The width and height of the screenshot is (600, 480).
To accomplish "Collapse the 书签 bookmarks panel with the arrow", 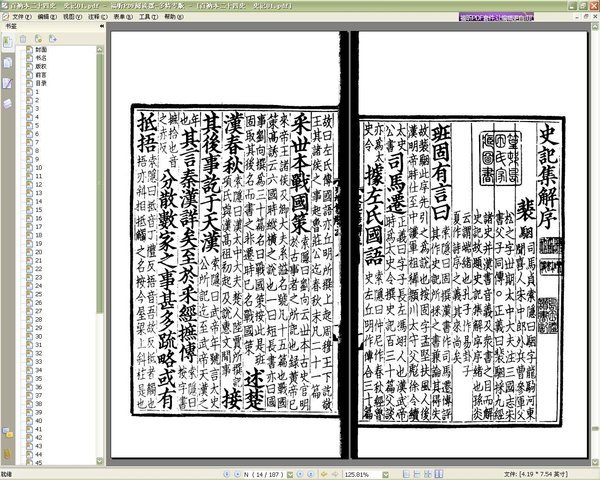I will (x=101, y=26).
